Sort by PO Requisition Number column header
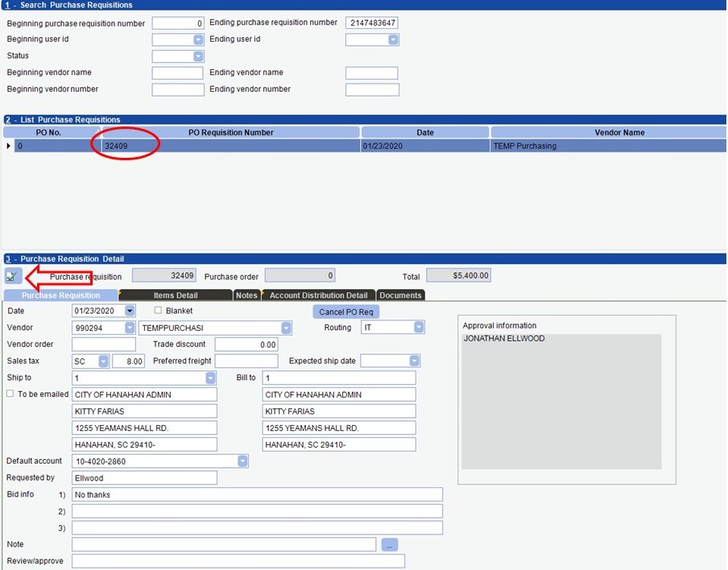 [231, 132]
